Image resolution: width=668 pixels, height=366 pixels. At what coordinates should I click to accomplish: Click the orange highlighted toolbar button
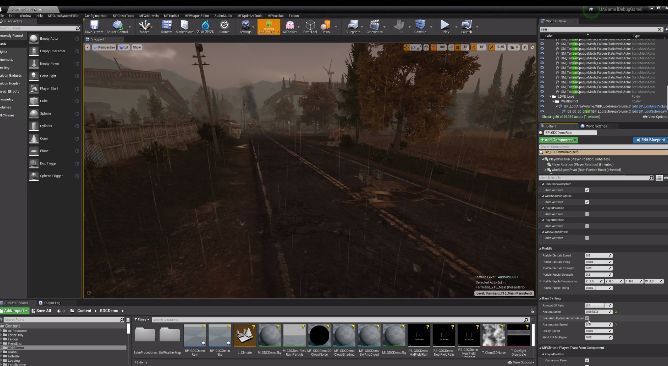pyautogui.click(x=269, y=26)
